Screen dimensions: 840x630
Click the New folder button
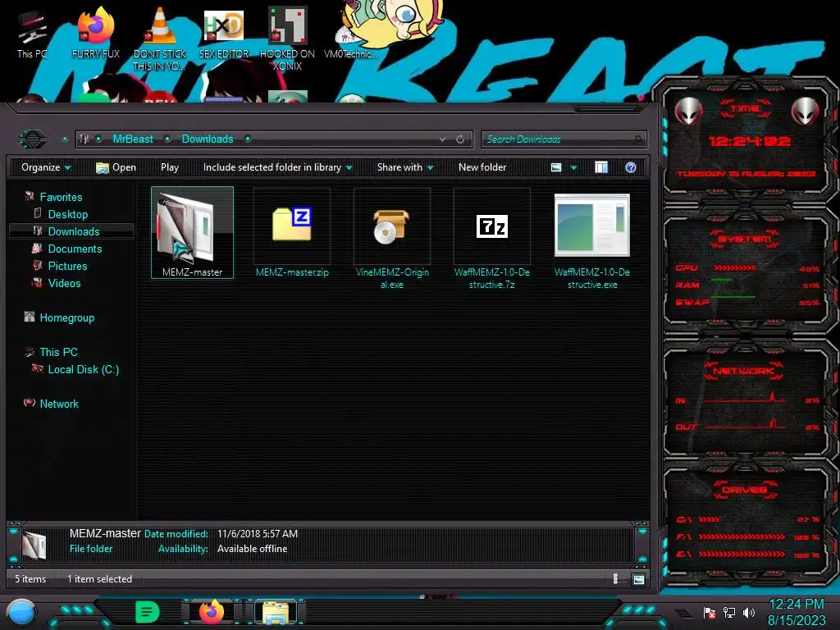click(x=482, y=167)
